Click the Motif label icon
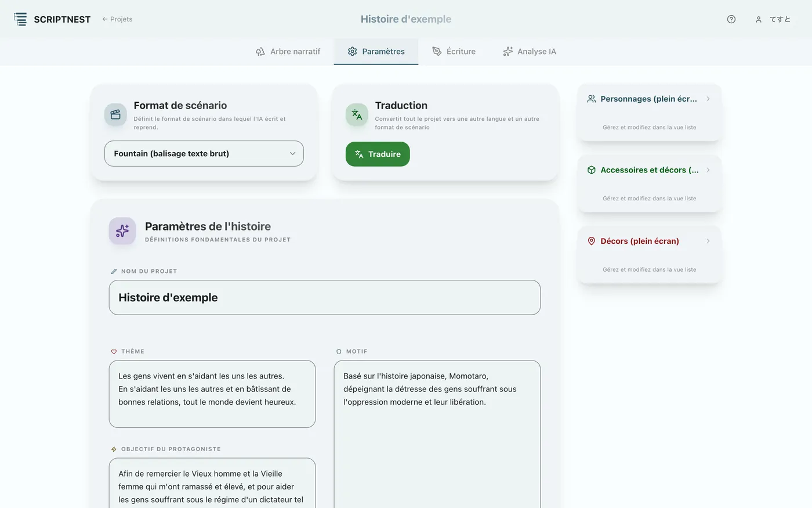This screenshot has width=812, height=508. [339, 352]
